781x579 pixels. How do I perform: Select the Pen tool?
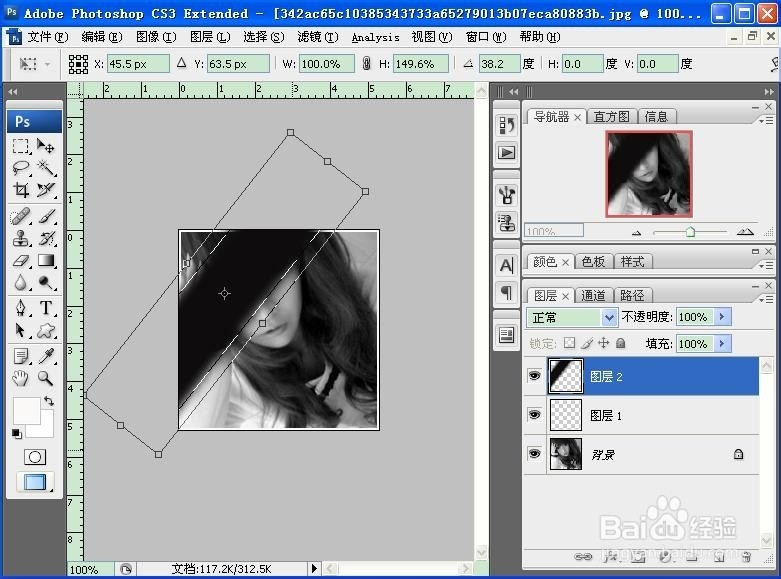[21, 308]
